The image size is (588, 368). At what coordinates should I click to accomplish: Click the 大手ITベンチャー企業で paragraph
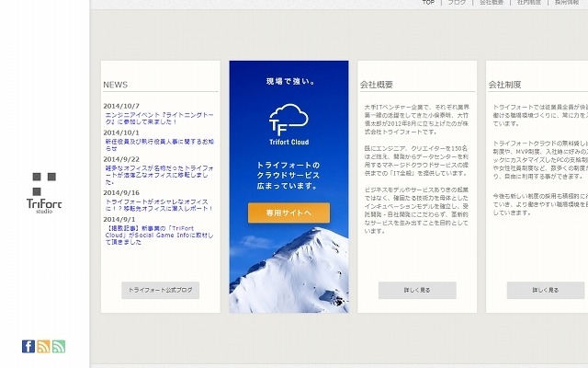416,120
